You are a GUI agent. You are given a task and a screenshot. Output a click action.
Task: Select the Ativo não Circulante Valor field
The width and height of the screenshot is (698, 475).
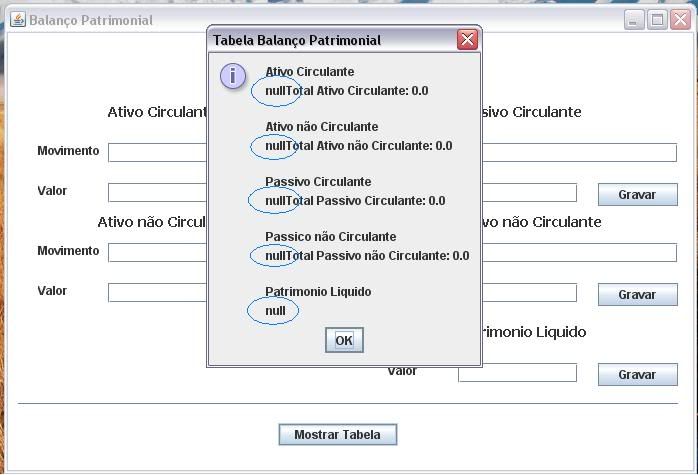point(157,293)
